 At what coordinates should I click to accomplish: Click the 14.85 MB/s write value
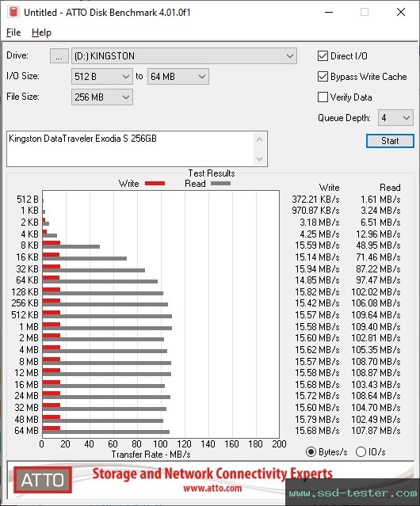[x=317, y=280]
